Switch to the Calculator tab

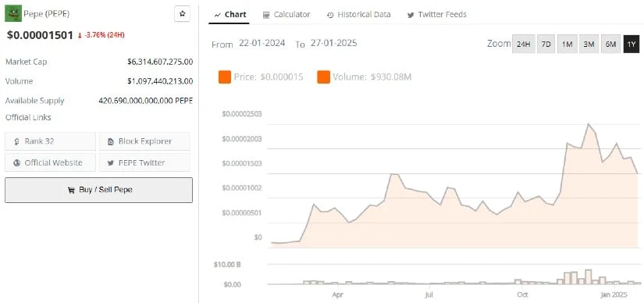[286, 15]
